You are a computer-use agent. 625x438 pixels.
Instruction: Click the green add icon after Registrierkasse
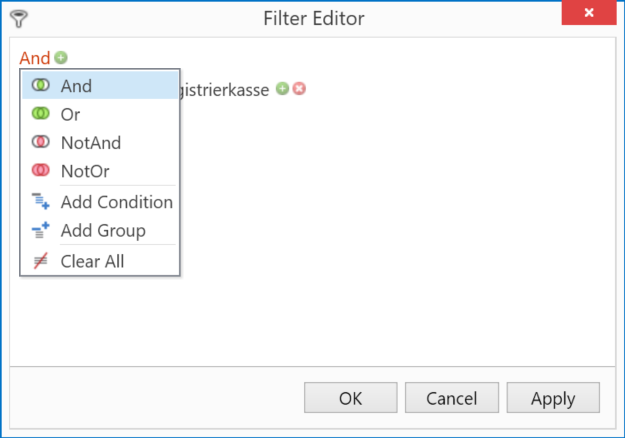(282, 88)
